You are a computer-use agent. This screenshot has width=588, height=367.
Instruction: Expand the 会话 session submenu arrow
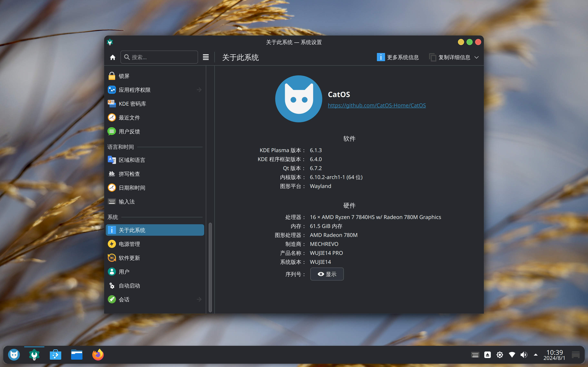point(199,299)
